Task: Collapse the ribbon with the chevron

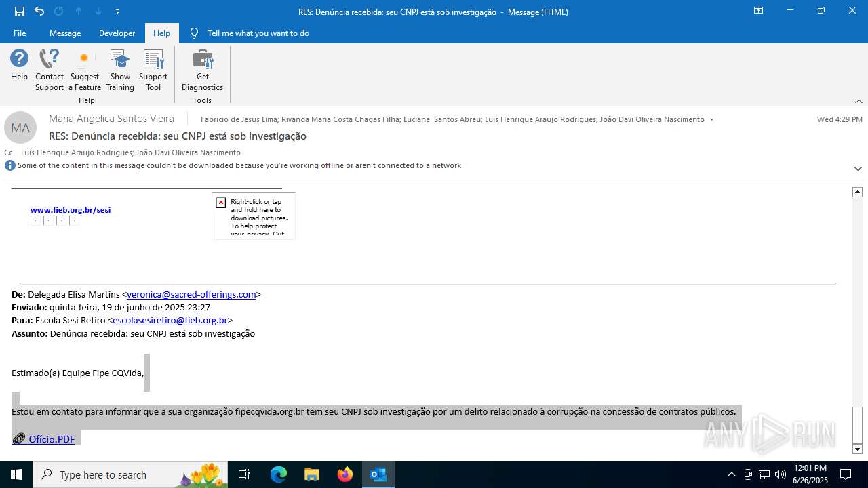Action: tap(859, 101)
